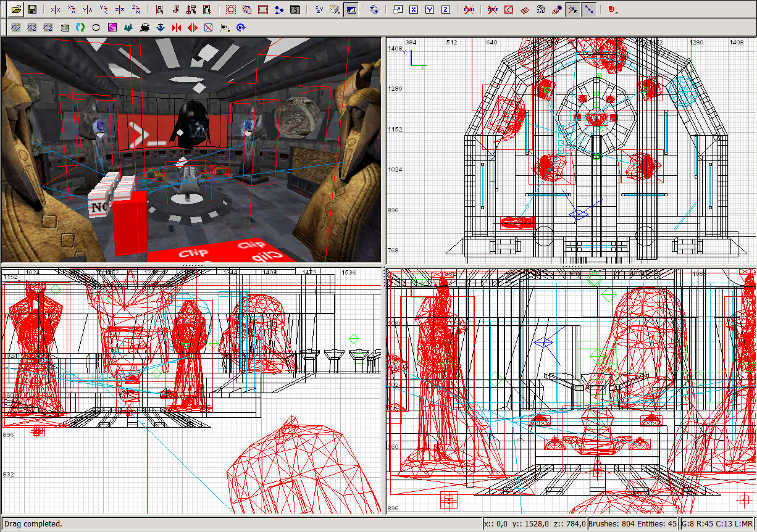Click the train path plotter icon

click(x=144, y=27)
